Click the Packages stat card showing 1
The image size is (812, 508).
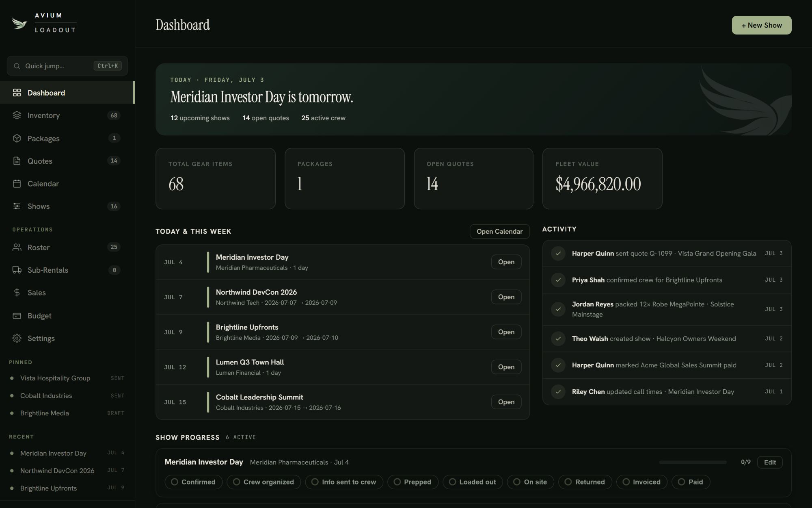344,178
